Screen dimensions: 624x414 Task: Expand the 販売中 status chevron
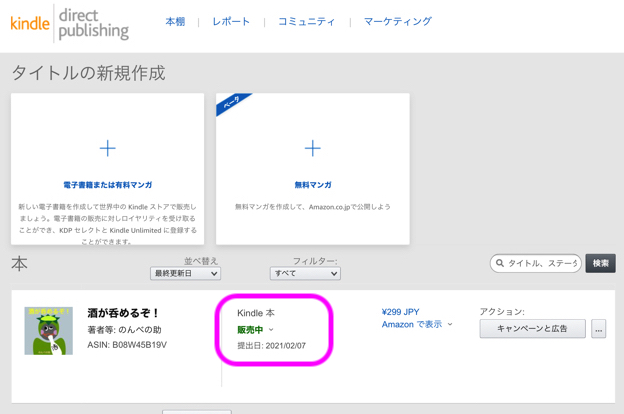click(x=271, y=330)
